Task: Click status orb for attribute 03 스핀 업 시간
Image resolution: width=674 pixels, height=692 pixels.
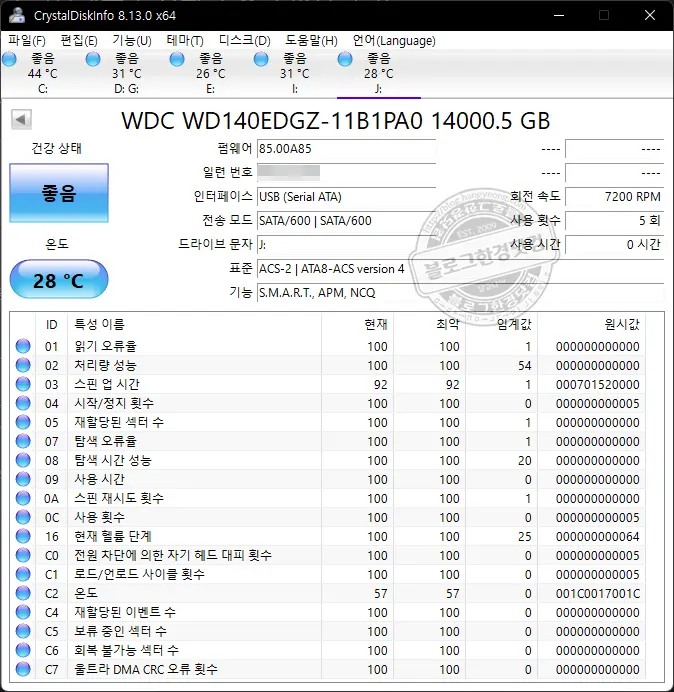Action: (23, 384)
